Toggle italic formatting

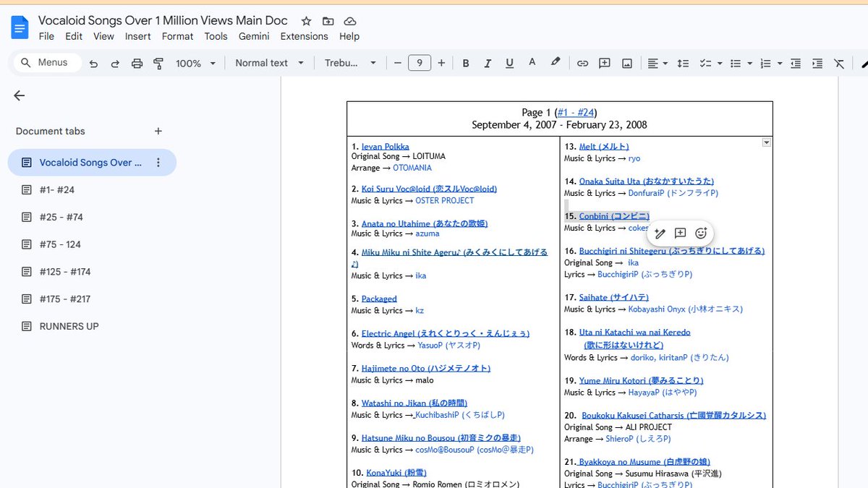[487, 63]
